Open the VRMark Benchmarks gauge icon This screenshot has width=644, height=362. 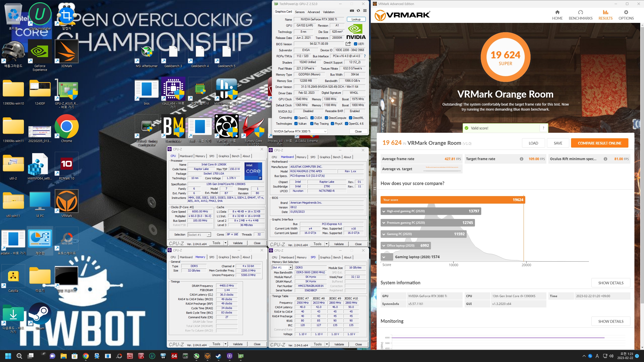pos(581,12)
